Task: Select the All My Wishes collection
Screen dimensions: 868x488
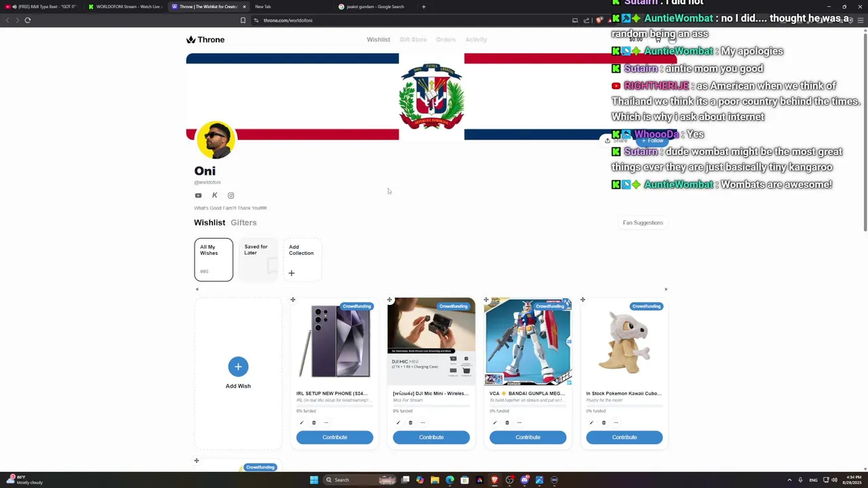Action: click(214, 260)
